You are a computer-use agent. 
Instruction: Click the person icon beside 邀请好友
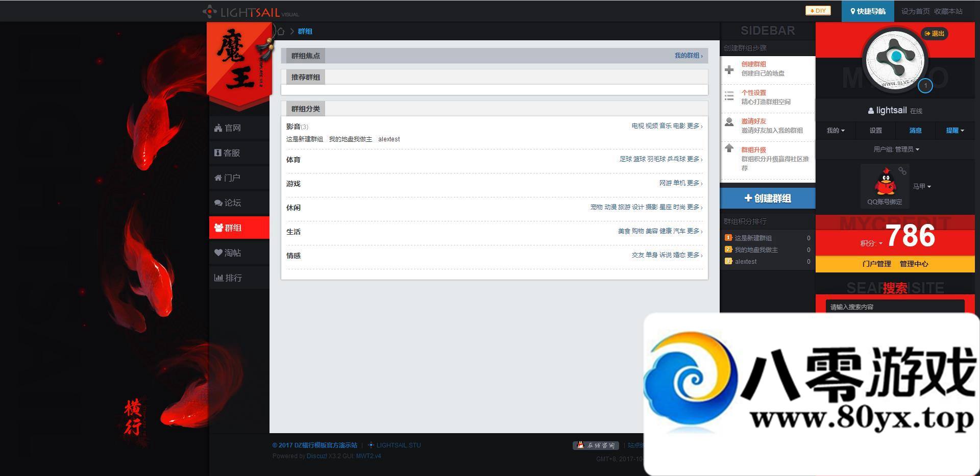[x=729, y=122]
